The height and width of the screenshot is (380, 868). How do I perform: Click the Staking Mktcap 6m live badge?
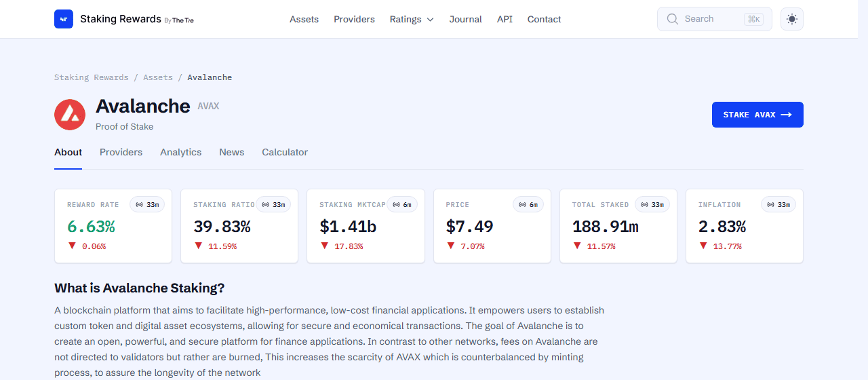(402, 204)
